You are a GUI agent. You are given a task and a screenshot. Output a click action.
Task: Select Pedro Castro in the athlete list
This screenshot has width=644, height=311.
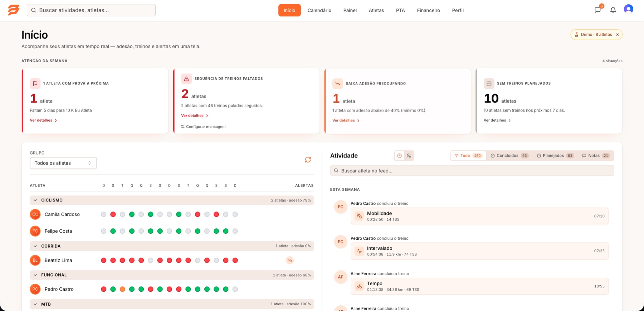59,289
